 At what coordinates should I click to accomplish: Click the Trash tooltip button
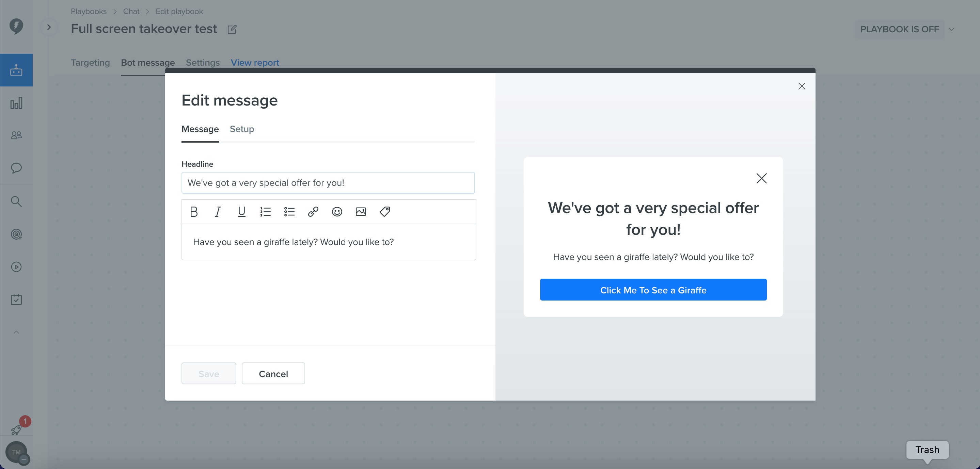tap(927, 450)
